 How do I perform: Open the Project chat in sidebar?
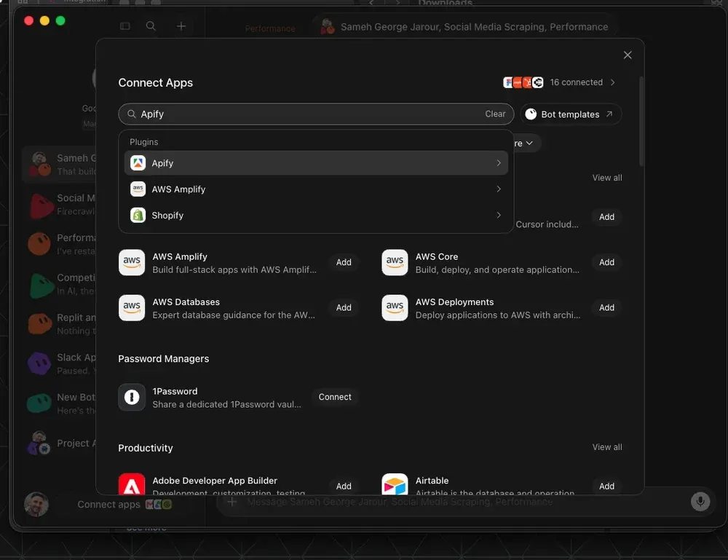60,443
